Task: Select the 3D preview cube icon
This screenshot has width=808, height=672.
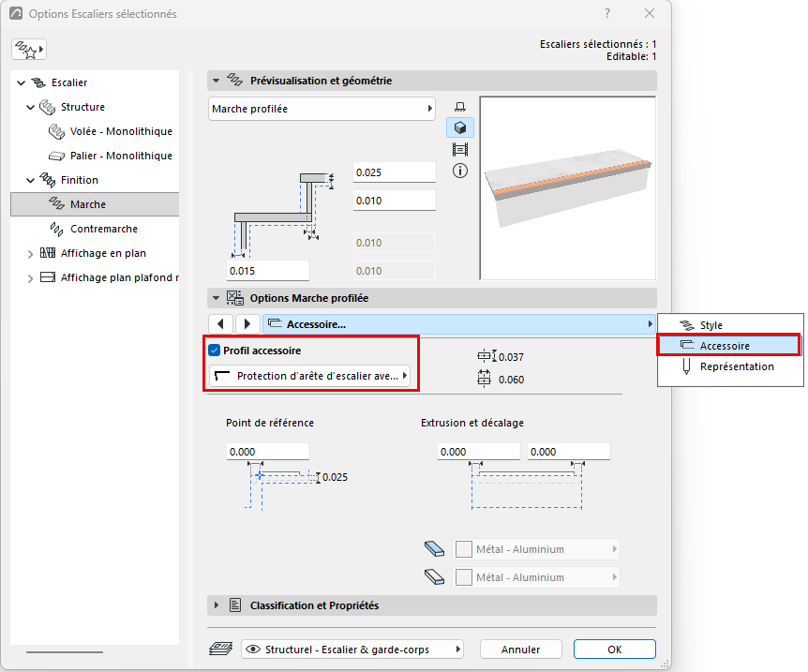Action: click(x=460, y=127)
